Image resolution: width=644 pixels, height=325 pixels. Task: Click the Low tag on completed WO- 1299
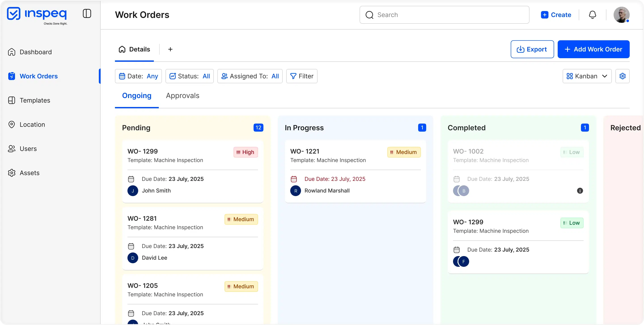click(x=572, y=223)
